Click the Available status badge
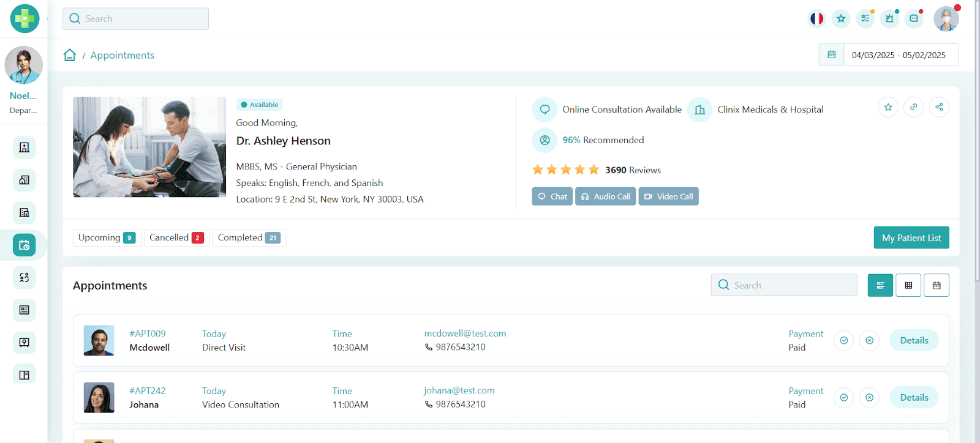Viewport: 980px width, 443px height. [259, 105]
